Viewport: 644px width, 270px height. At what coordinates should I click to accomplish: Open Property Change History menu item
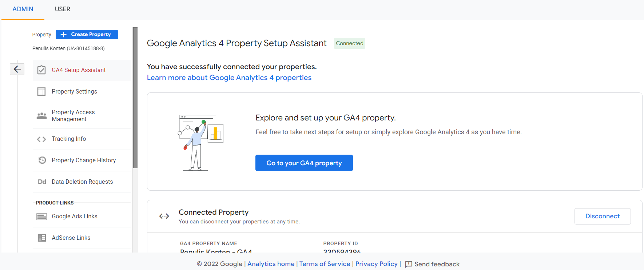[82, 160]
